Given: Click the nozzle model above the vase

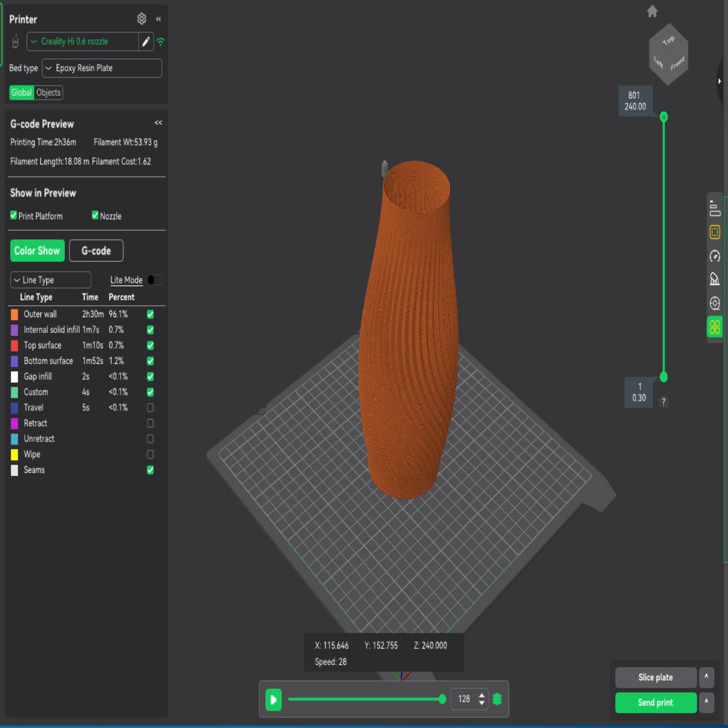Looking at the screenshot, I should [385, 169].
